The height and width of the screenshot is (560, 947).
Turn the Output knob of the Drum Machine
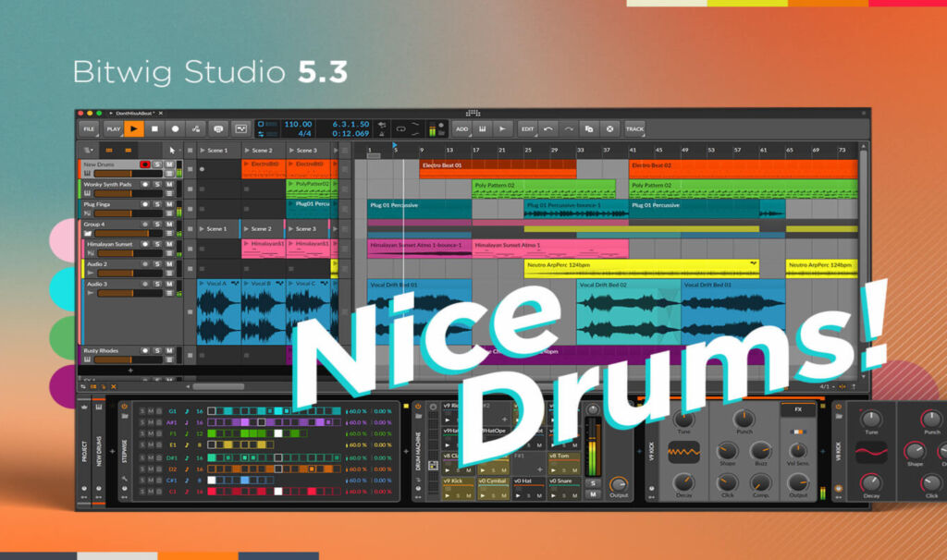click(619, 484)
